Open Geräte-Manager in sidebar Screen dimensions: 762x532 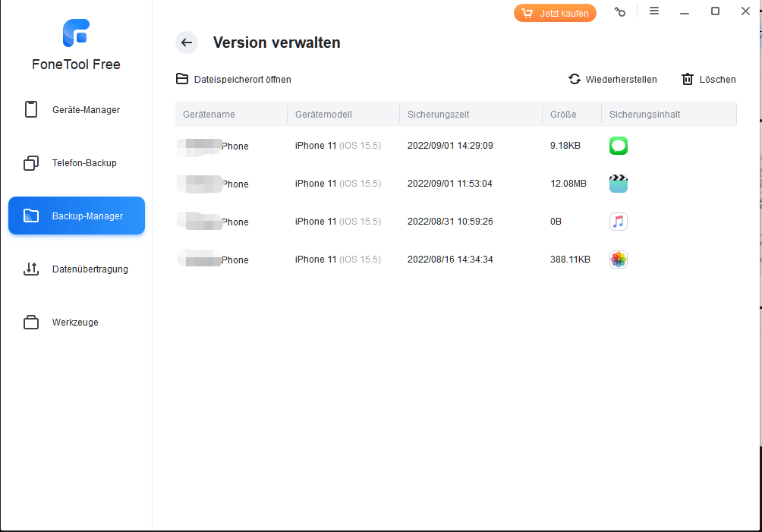click(x=77, y=110)
